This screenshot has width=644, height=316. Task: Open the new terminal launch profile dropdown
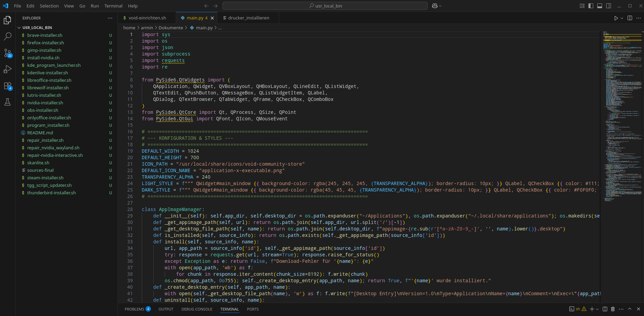pos(597,309)
